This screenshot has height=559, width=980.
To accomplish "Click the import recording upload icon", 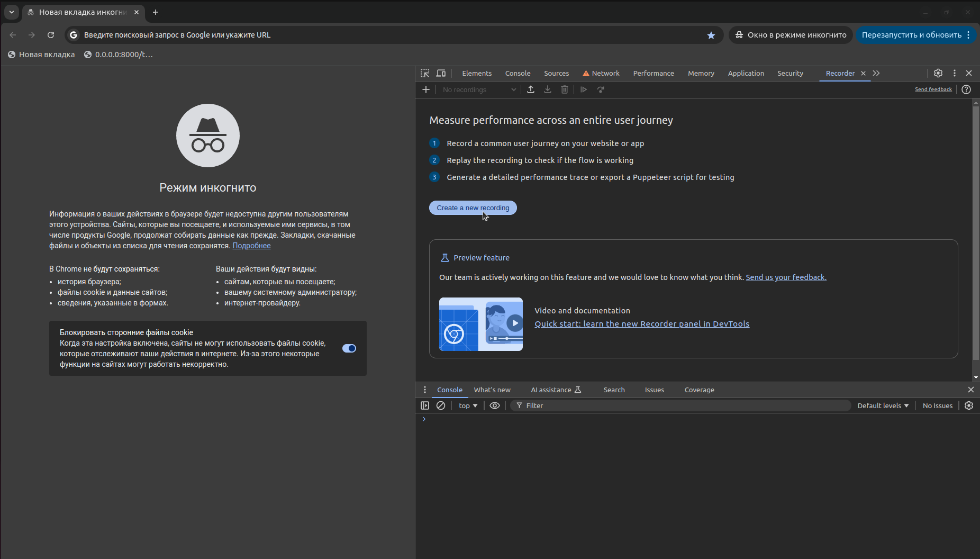I will [531, 89].
